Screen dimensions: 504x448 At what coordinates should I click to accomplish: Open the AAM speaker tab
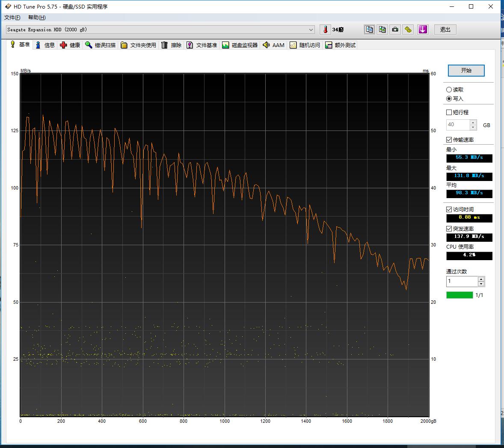274,45
